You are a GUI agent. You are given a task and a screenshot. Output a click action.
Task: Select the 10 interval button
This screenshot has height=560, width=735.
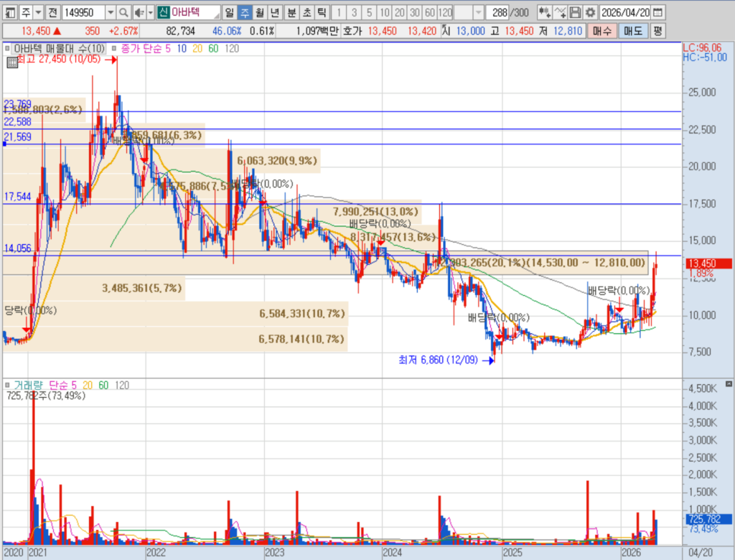[385, 12]
